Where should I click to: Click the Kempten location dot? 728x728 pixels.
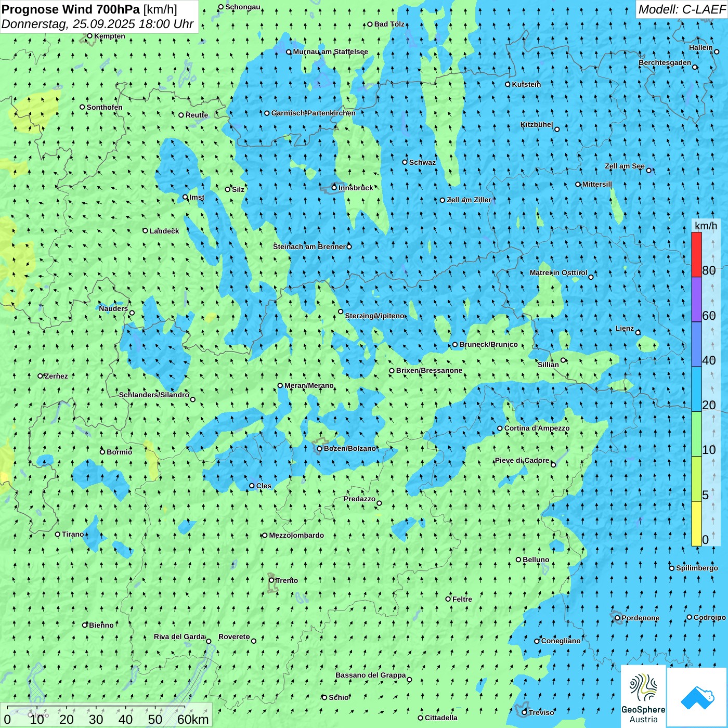(x=89, y=36)
